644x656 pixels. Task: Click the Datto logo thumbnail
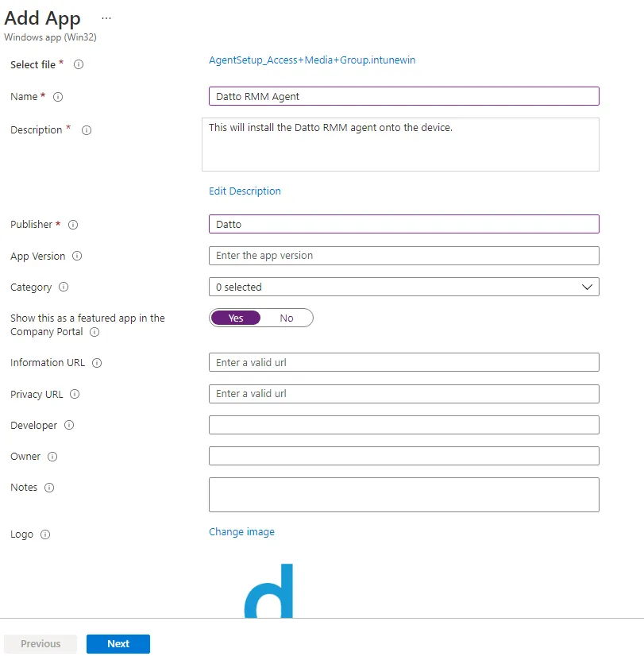click(268, 591)
